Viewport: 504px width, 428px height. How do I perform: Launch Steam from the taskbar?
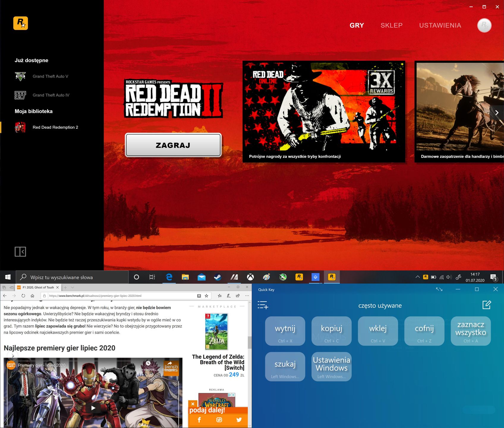pyautogui.click(x=218, y=277)
